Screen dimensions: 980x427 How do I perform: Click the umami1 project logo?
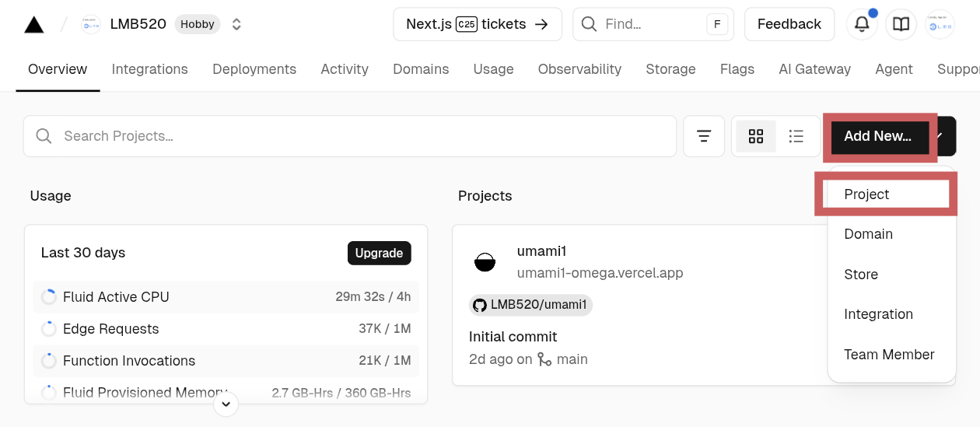pos(485,262)
